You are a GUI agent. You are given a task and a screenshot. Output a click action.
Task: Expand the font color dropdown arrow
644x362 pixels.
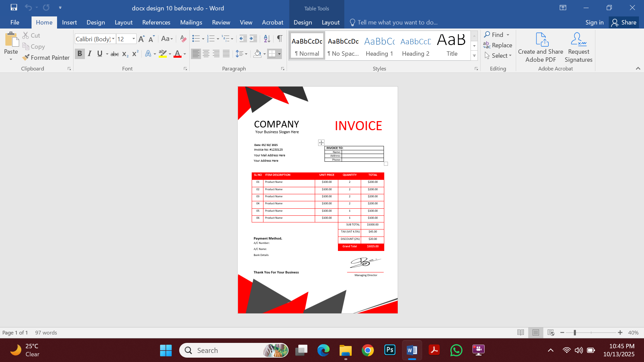click(x=184, y=54)
